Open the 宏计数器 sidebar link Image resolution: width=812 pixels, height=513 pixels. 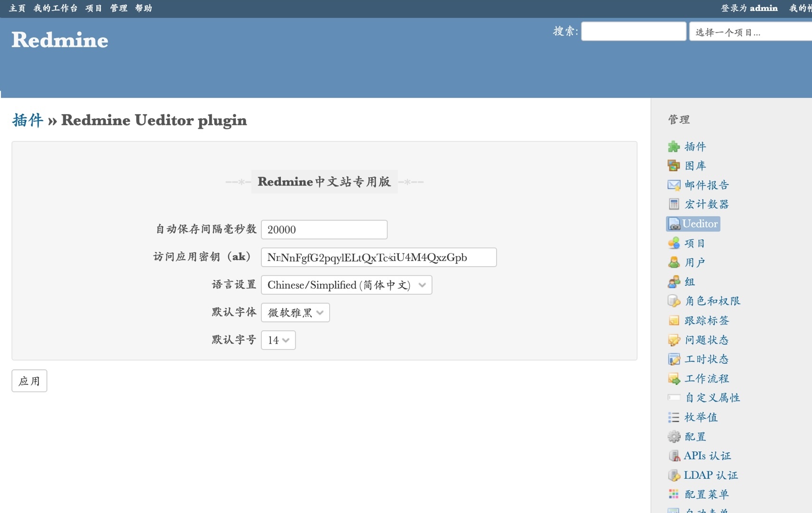click(707, 205)
